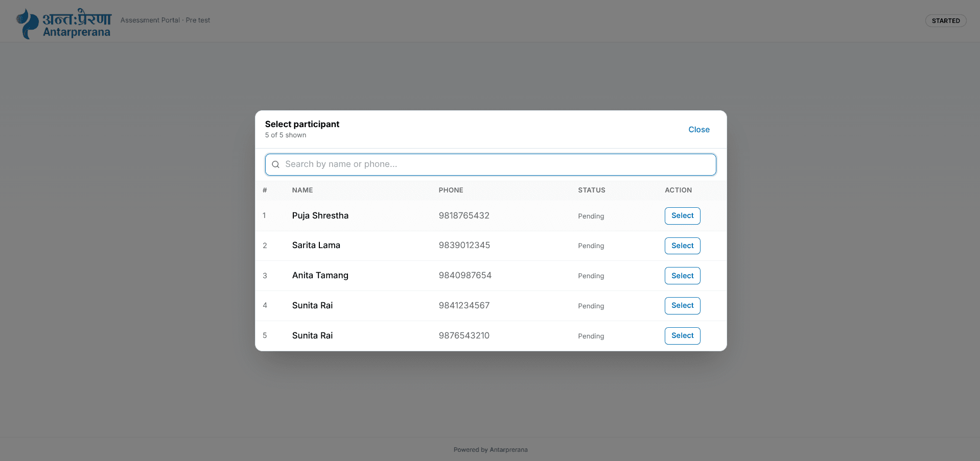The height and width of the screenshot is (461, 980).
Task: Click the magnifier search icon
Action: [x=275, y=164]
